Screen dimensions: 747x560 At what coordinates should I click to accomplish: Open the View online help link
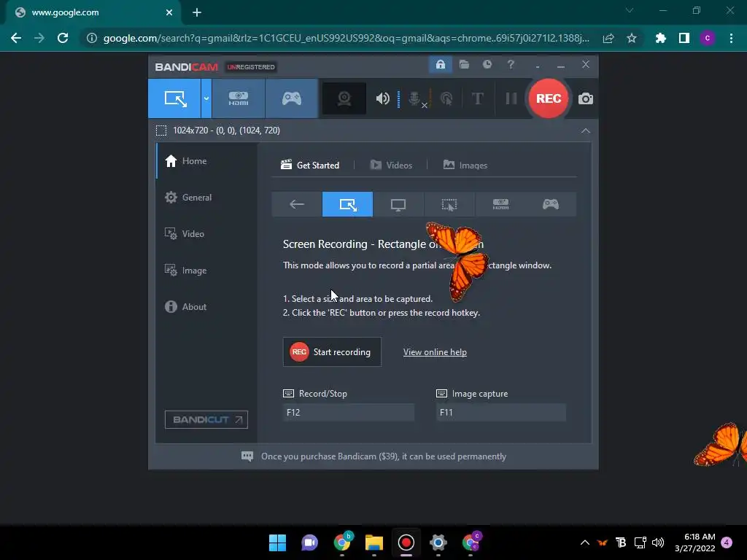[435, 352]
